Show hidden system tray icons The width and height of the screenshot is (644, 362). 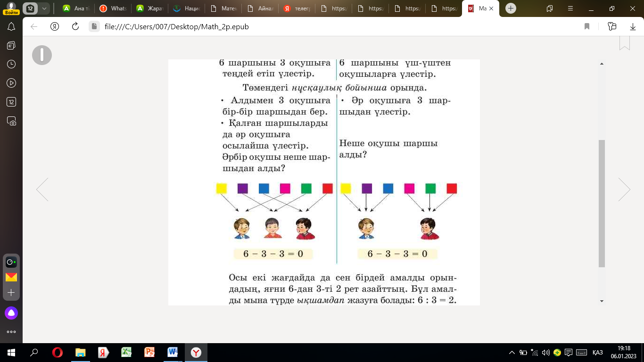coord(512,353)
